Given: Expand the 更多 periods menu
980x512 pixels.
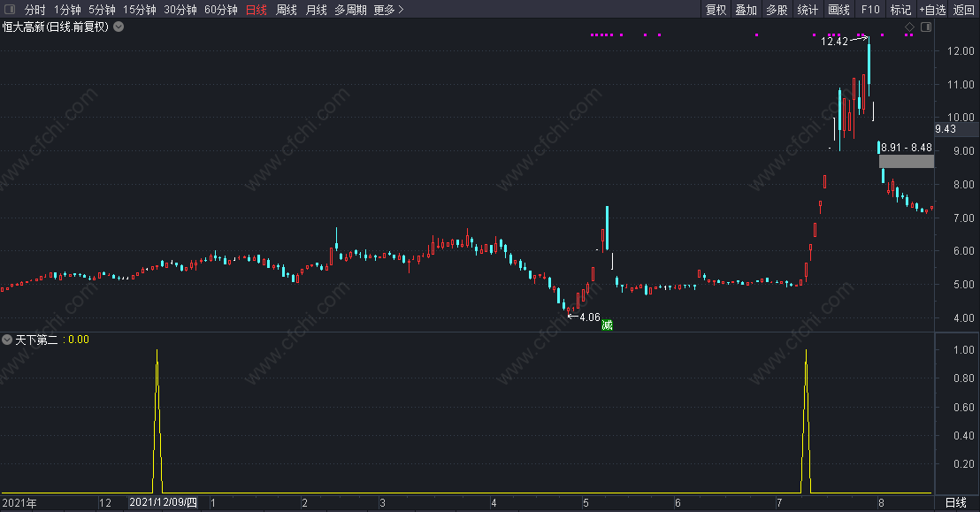Looking at the screenshot, I should tap(389, 10).
